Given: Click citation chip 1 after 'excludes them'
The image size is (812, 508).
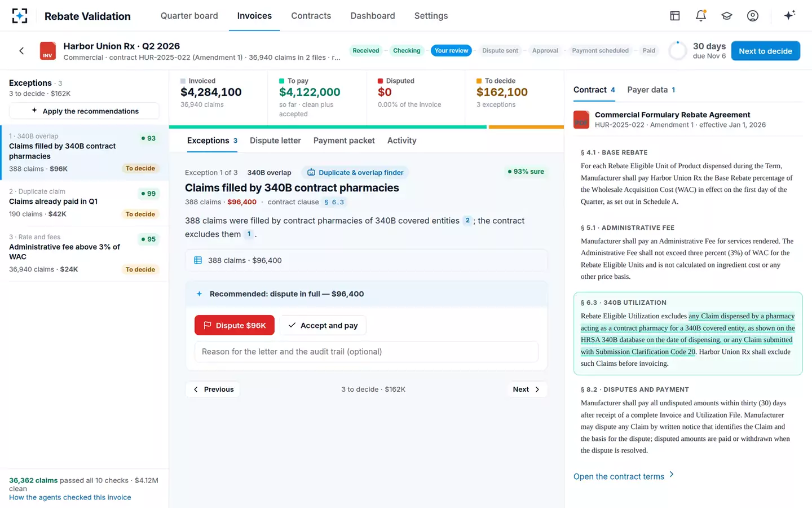Looking at the screenshot, I should [x=249, y=234].
